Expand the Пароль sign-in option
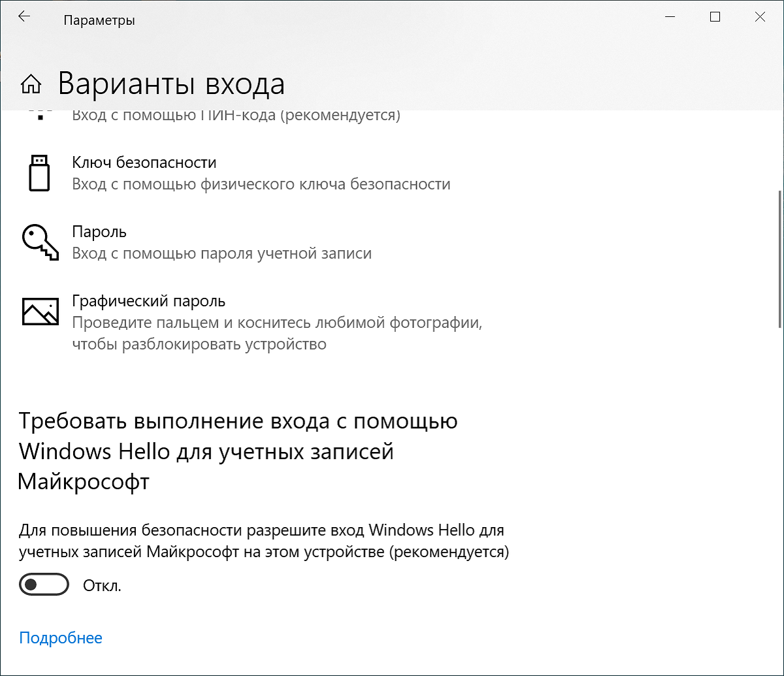Viewport: 784px width, 676px height. 99,232
